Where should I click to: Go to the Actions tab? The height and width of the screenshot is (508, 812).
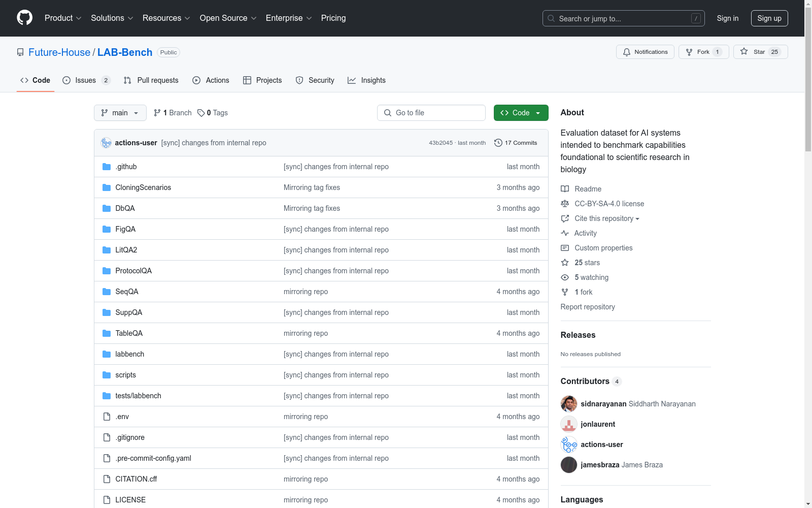click(x=211, y=80)
